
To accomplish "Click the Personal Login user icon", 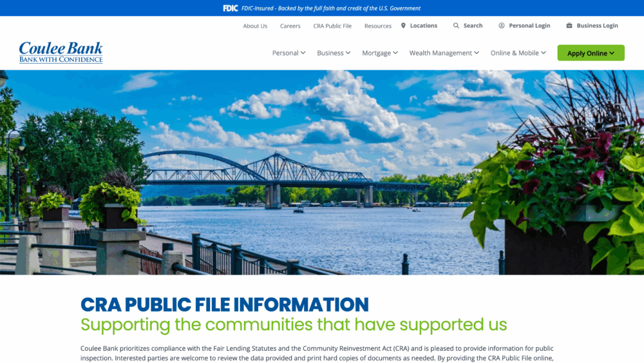I will 502,26.
